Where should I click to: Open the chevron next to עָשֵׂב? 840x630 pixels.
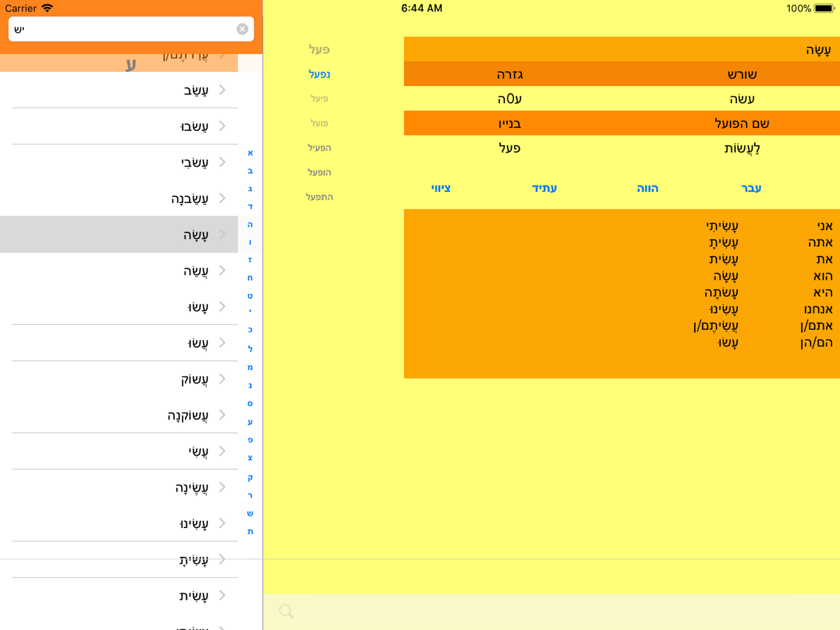click(222, 90)
